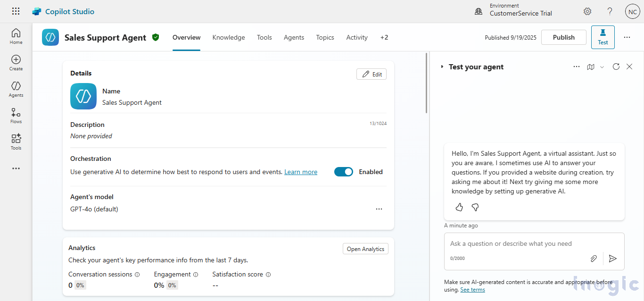Screen dimensions: 644x301
Task: Switch to the Knowledge tab
Action: [229, 37]
